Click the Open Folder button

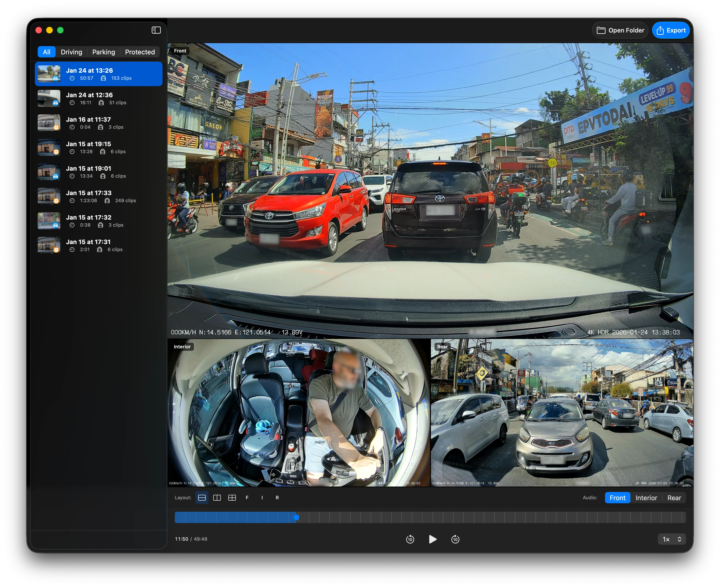coord(620,30)
